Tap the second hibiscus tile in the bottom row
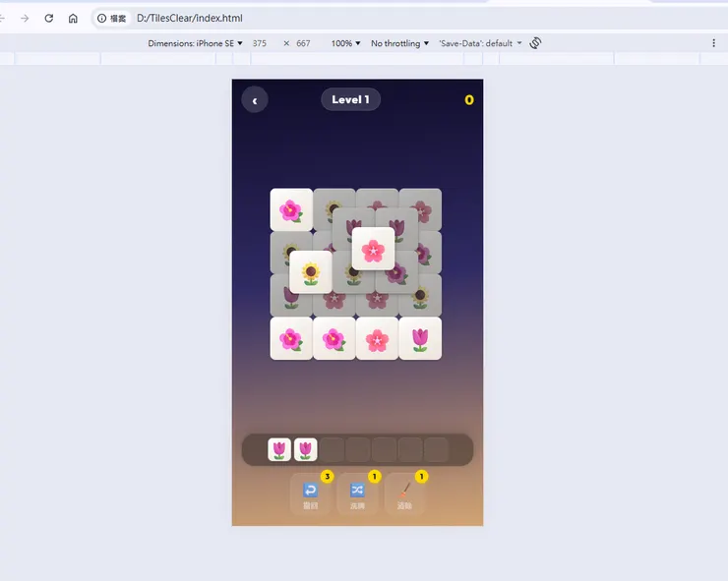Screen dimensions: 728x581 pyautogui.click(x=334, y=338)
